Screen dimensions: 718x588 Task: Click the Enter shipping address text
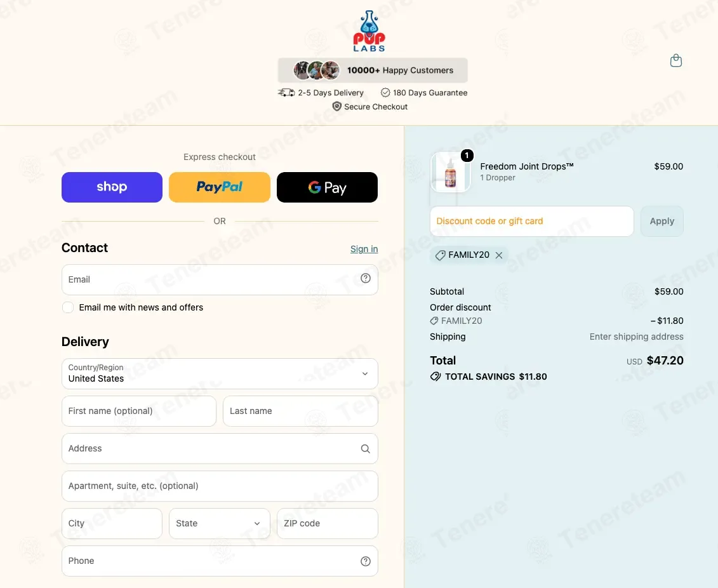pyautogui.click(x=637, y=337)
